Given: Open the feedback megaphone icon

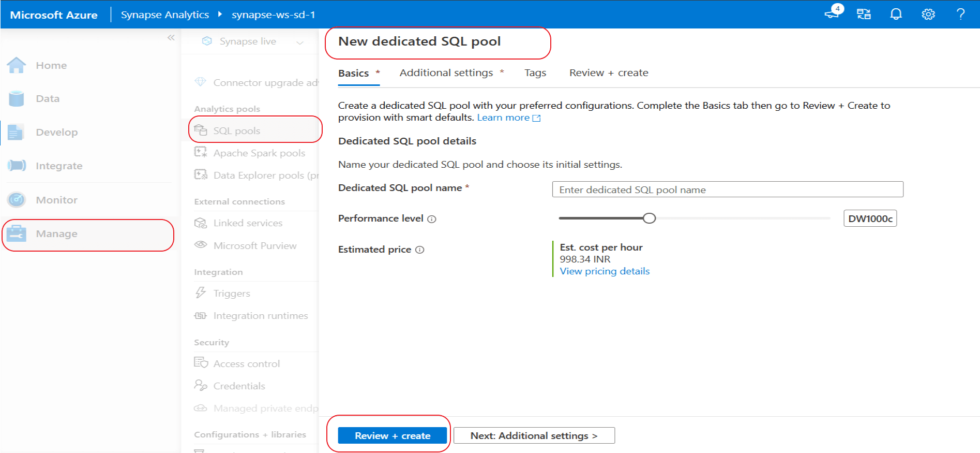Looking at the screenshot, I should pyautogui.click(x=832, y=13).
